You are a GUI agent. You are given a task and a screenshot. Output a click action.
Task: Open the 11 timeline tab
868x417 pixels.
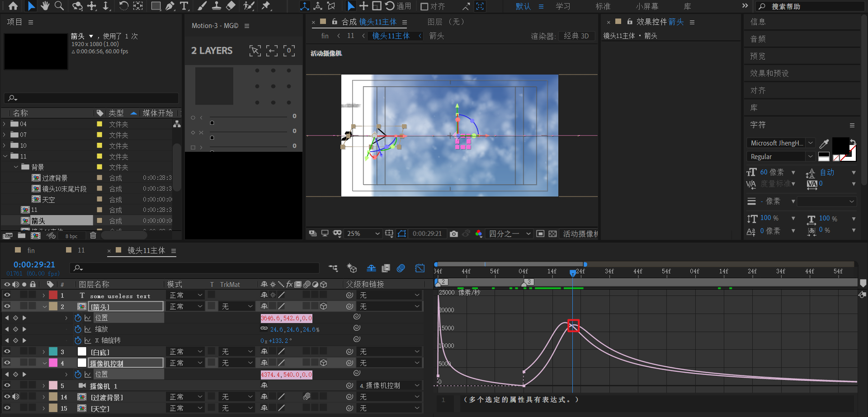coord(81,250)
